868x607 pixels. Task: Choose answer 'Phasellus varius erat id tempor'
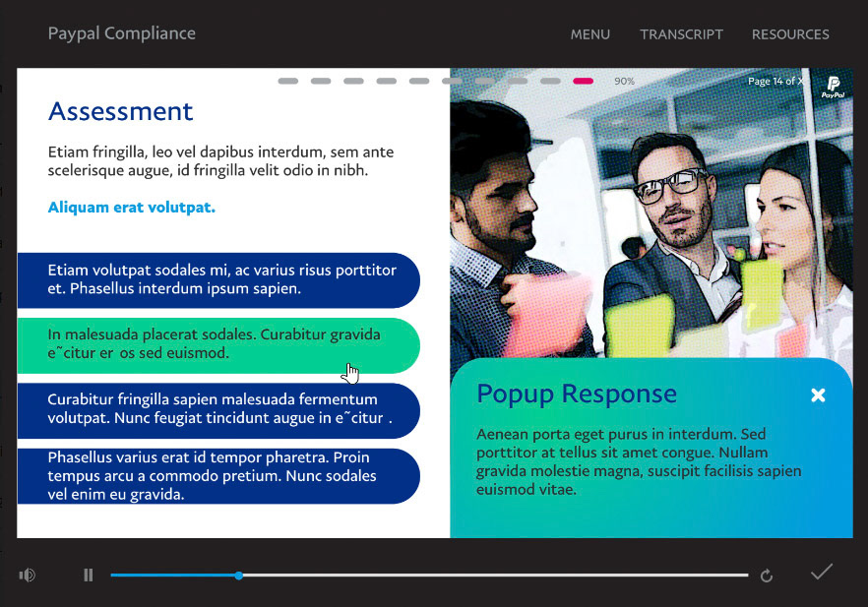pyautogui.click(x=218, y=476)
